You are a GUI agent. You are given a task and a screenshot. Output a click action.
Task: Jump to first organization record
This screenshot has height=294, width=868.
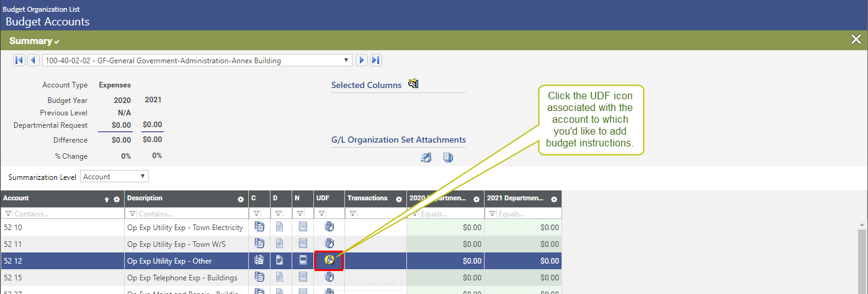(19, 60)
